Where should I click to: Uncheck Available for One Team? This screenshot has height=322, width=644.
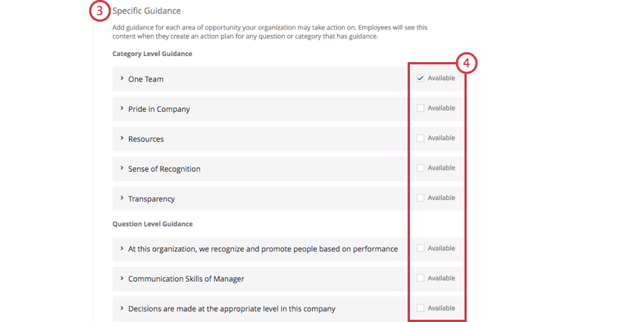420,78
